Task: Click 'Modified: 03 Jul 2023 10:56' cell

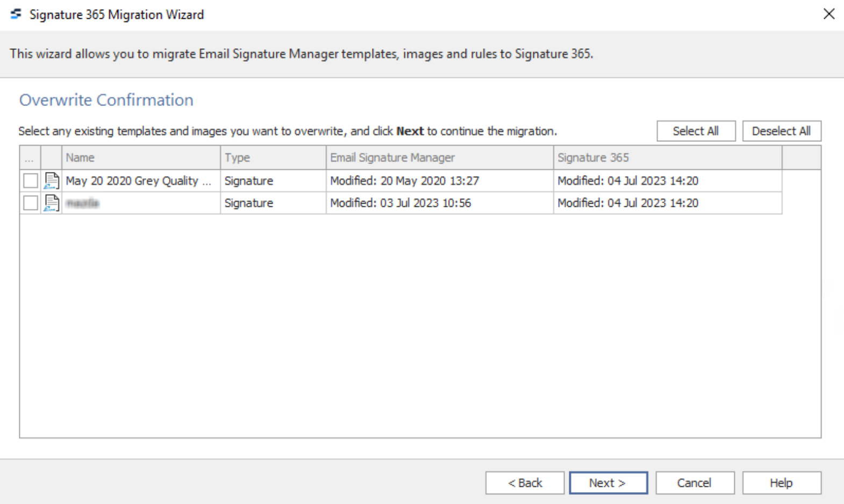Action: coord(440,203)
